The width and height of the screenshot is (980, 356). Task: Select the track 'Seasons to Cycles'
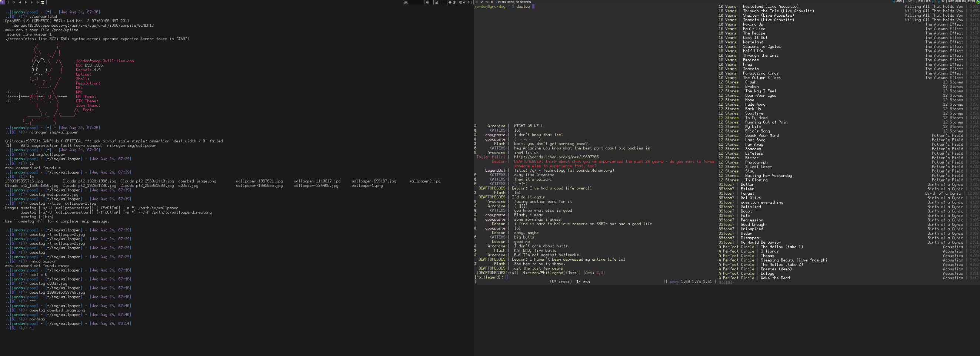pyautogui.click(x=761, y=46)
